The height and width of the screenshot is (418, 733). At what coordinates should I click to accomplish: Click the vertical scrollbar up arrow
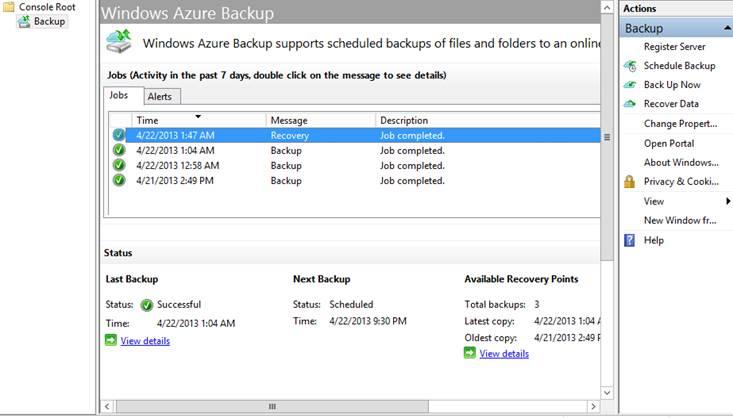[x=607, y=7]
